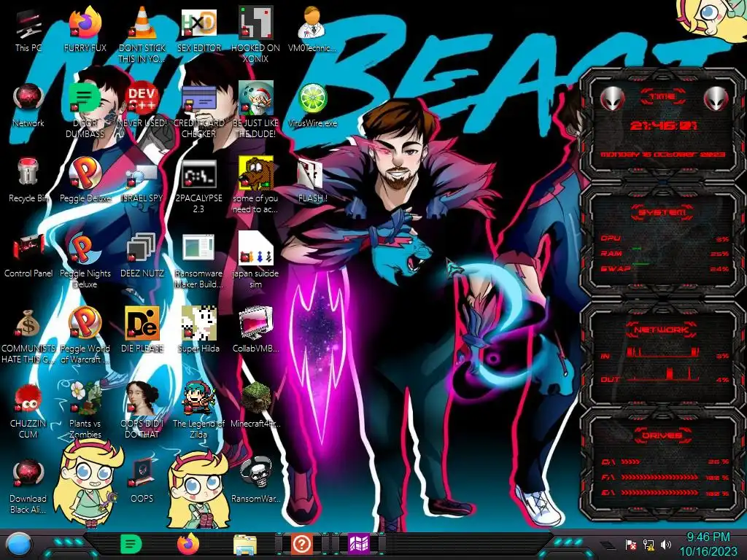The width and height of the screenshot is (747, 560).
Task: Click the orange question mark taskbar icon
Action: [x=302, y=544]
